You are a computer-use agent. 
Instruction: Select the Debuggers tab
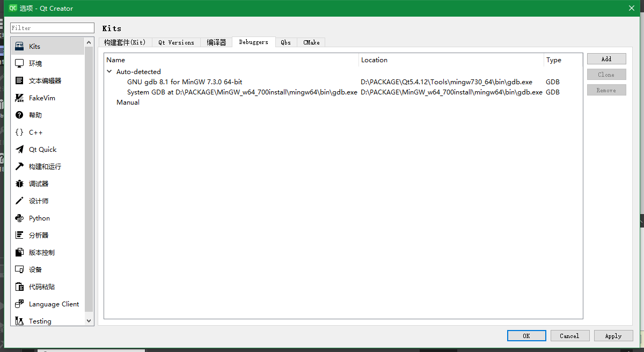253,42
